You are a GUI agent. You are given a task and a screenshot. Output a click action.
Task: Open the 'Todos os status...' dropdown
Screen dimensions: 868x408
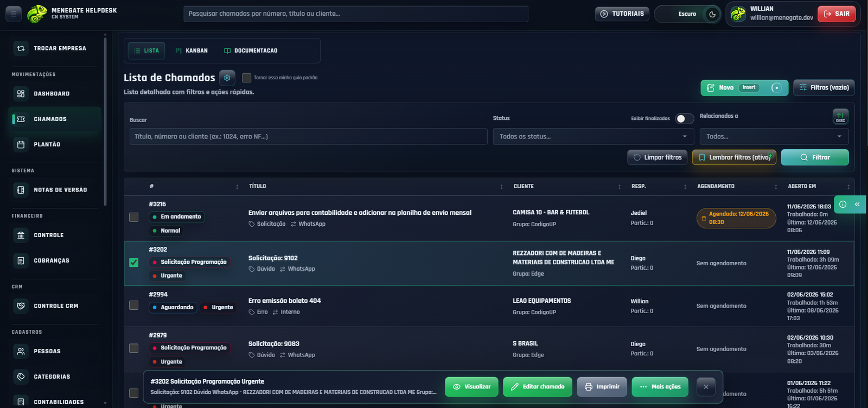[593, 137]
